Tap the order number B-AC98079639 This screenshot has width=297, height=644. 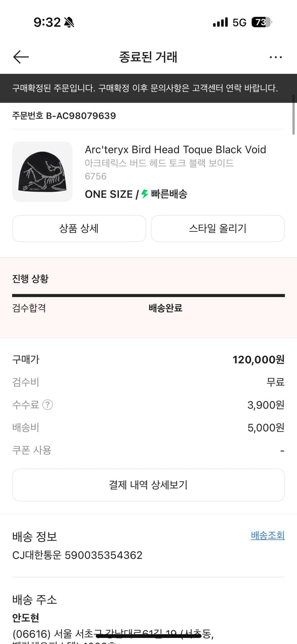(64, 115)
